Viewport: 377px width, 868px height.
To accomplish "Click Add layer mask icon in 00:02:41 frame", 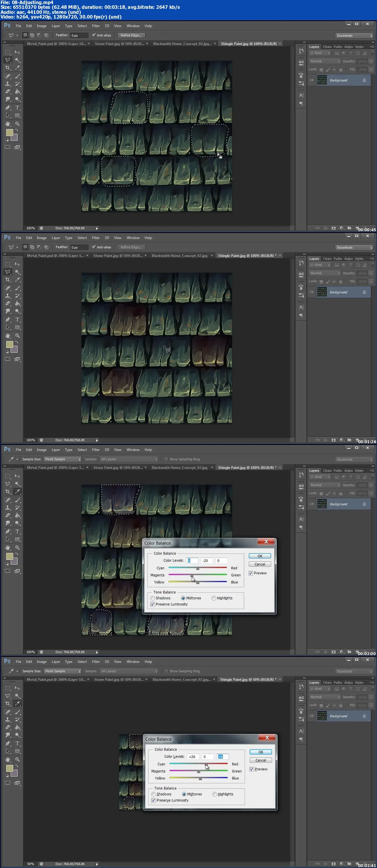I will point(333,864).
